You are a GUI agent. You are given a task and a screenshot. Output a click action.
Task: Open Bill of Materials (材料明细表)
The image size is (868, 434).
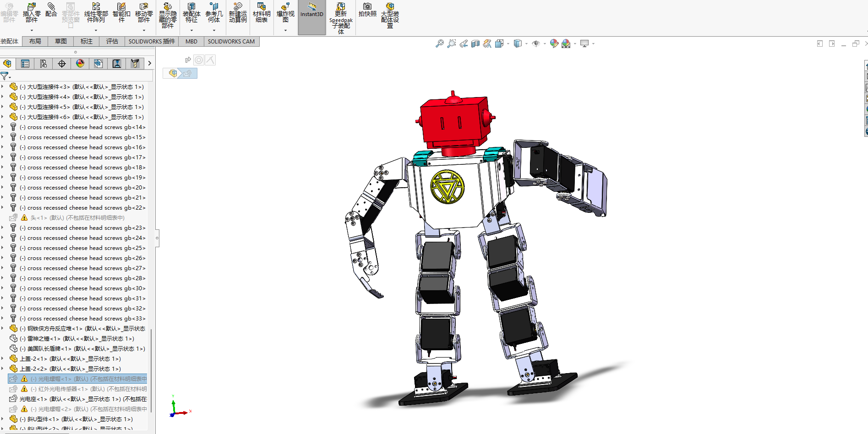(262, 12)
